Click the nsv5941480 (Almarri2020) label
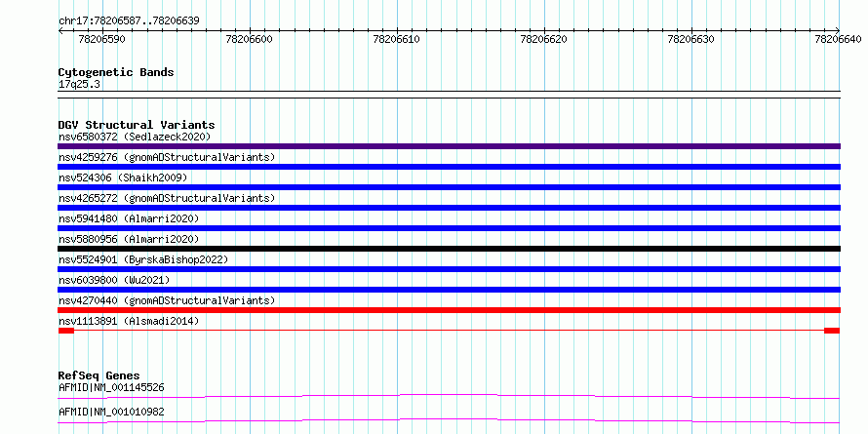This screenshot has width=868, height=434. (129, 218)
